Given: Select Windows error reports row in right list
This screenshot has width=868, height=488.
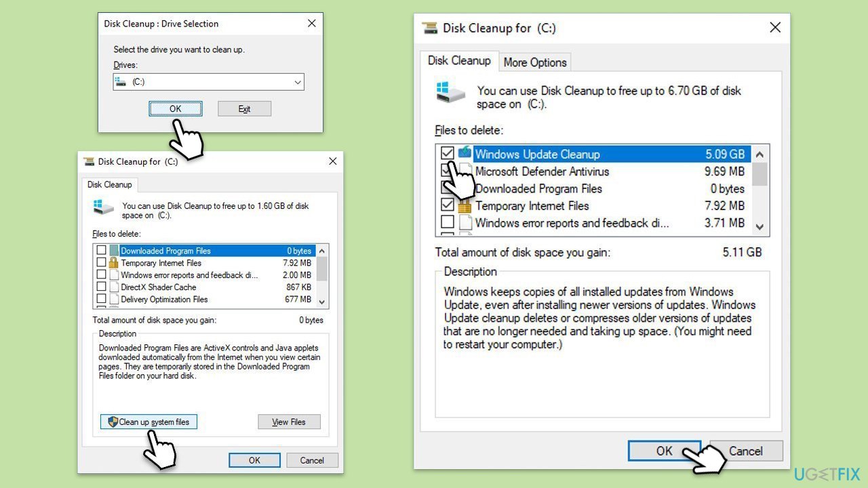Looking at the screenshot, I should point(593,222).
